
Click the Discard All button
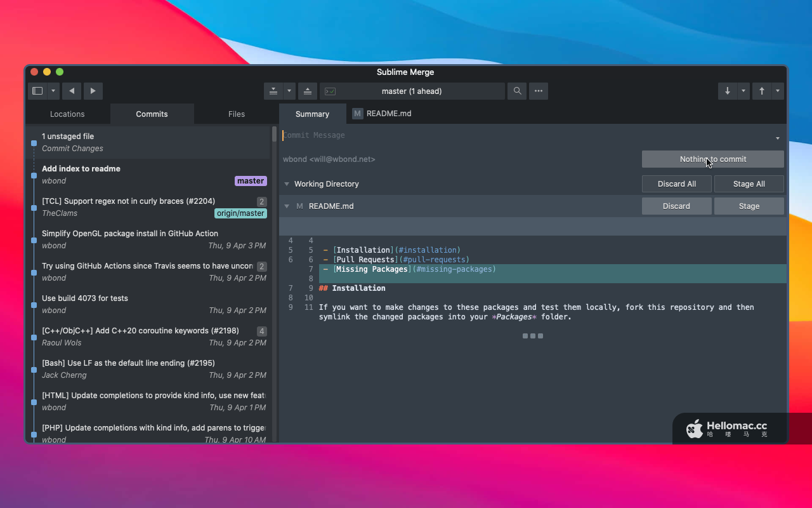[x=676, y=184]
